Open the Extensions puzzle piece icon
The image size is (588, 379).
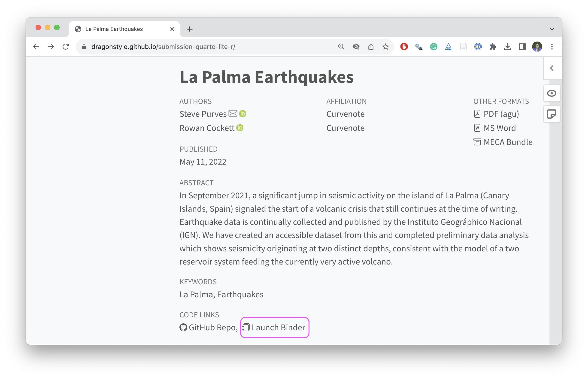pos(493,47)
